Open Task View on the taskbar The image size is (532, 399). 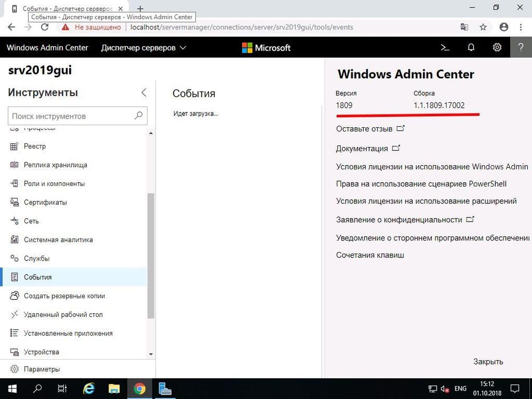62,389
